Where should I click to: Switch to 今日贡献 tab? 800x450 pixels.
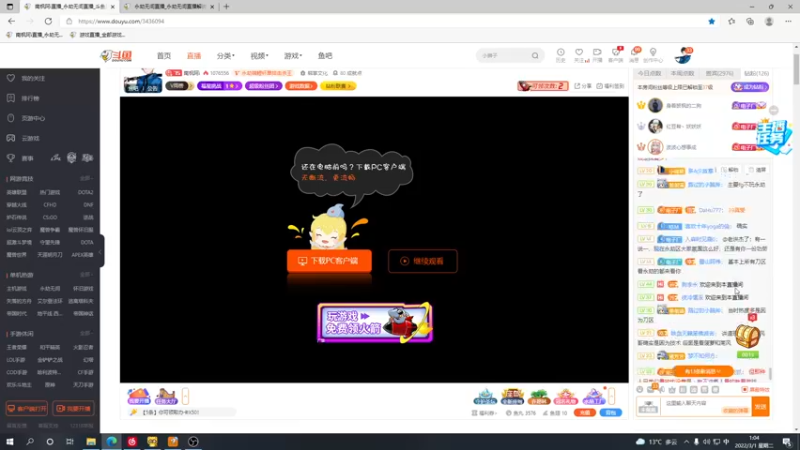click(x=649, y=73)
